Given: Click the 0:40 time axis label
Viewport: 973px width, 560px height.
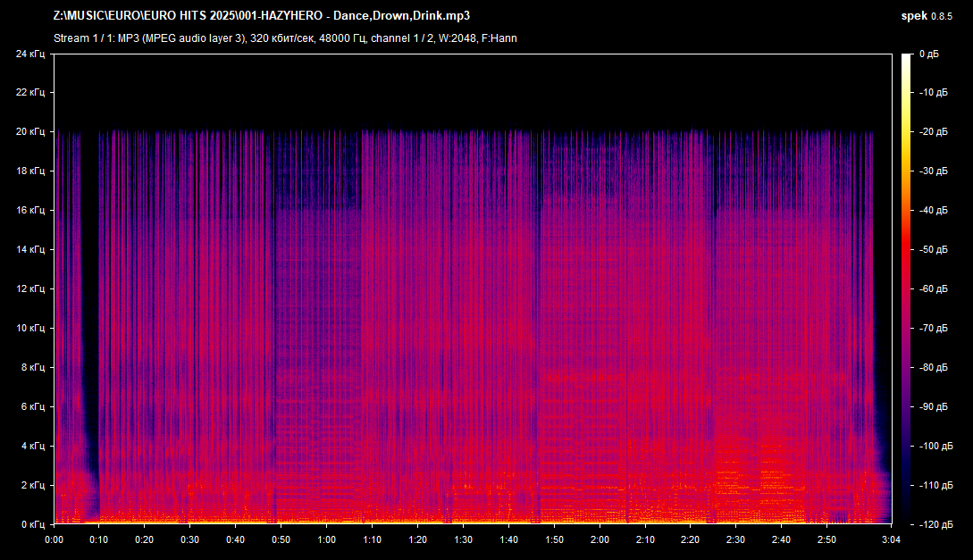Looking at the screenshot, I should click(x=235, y=539).
